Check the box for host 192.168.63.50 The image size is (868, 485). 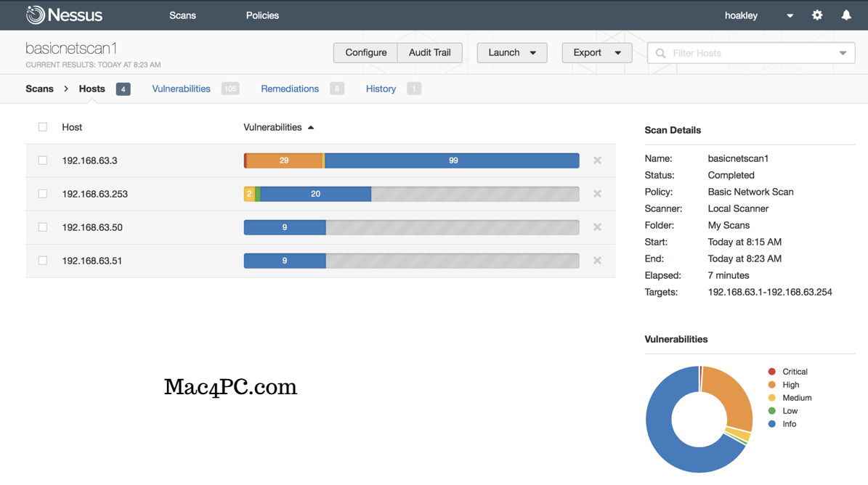point(43,227)
